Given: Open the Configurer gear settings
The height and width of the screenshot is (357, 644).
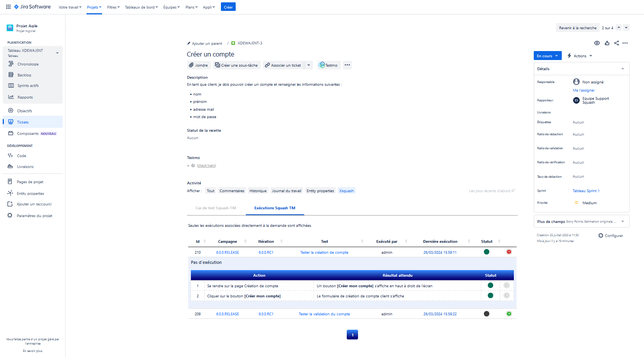Looking at the screenshot, I should point(610,236).
